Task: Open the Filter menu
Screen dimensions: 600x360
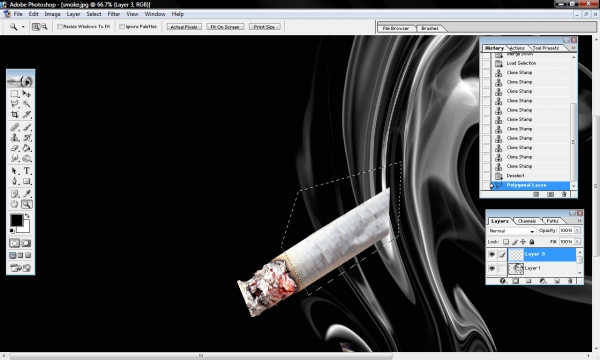Action: pyautogui.click(x=114, y=14)
